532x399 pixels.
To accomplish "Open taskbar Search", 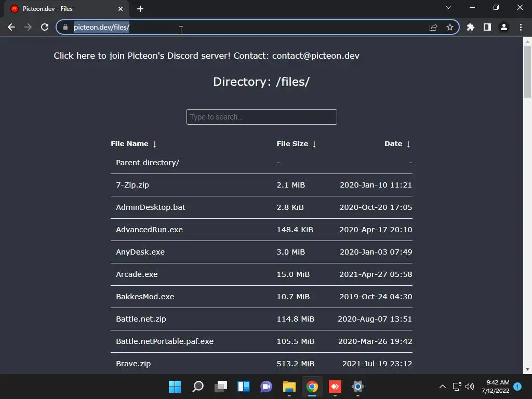I will pyautogui.click(x=198, y=387).
